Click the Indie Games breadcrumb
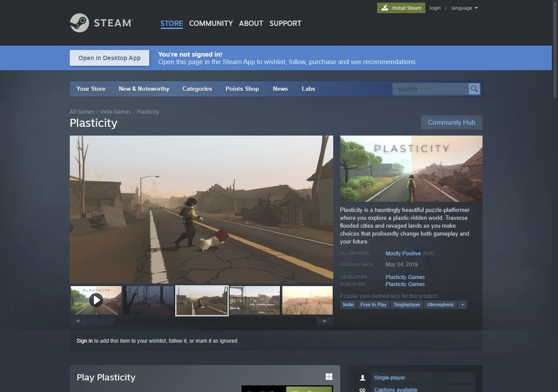Image resolution: width=558 pixels, height=392 pixels. tap(116, 112)
